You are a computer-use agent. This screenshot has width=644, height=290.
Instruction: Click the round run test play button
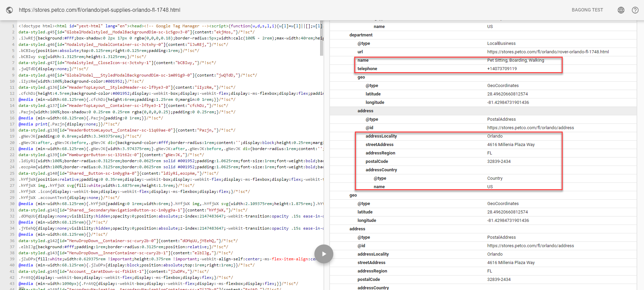click(324, 254)
